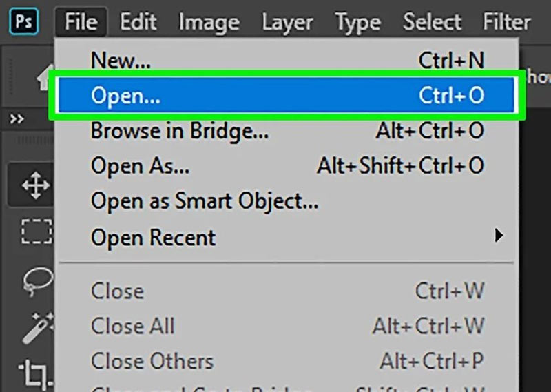Open the Edit menu
Screen dimensions: 551x392
[138, 22]
